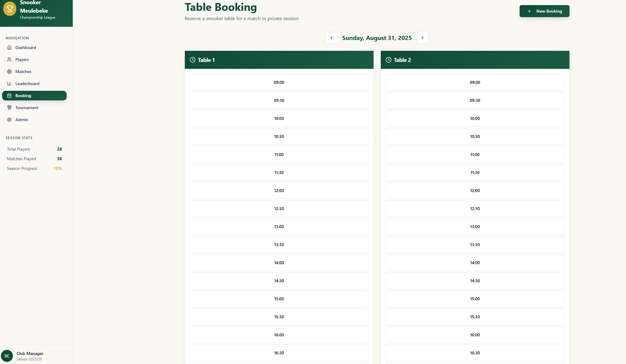Click the Booking calendar icon
This screenshot has width=626, height=364.
click(x=9, y=96)
